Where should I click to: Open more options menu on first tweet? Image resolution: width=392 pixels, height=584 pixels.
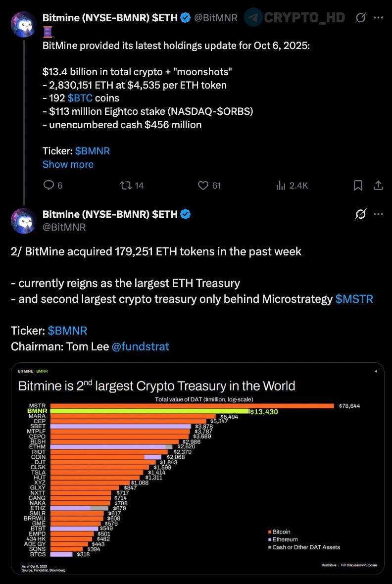coord(378,18)
